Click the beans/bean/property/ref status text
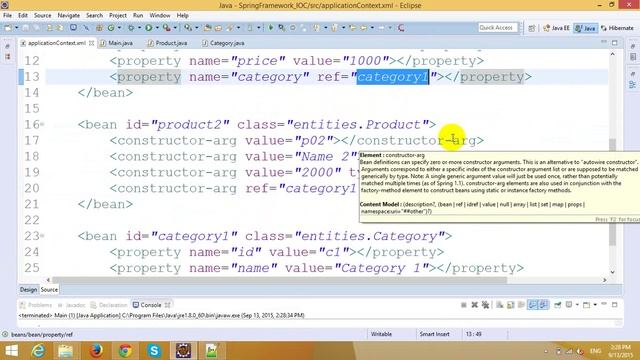 (x=42, y=334)
